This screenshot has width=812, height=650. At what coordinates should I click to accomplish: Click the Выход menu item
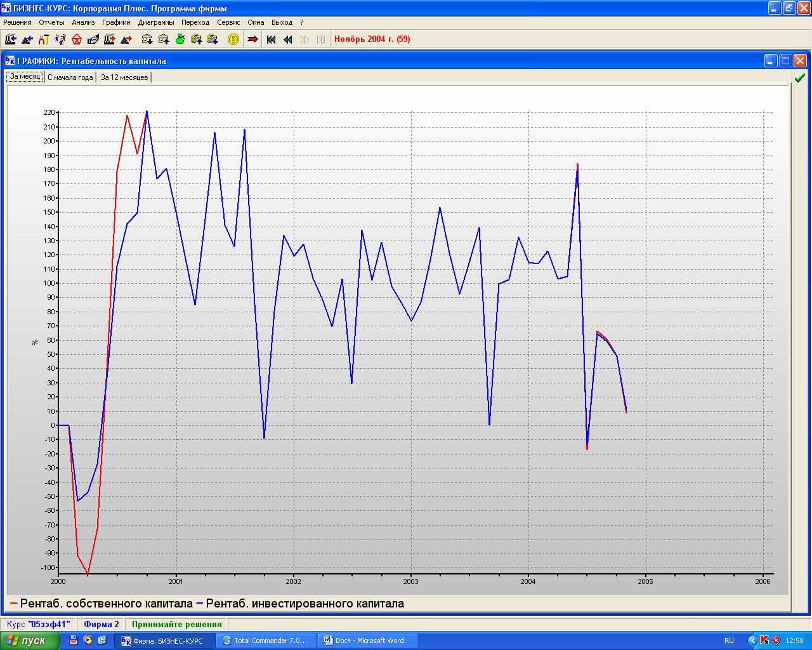(282, 22)
